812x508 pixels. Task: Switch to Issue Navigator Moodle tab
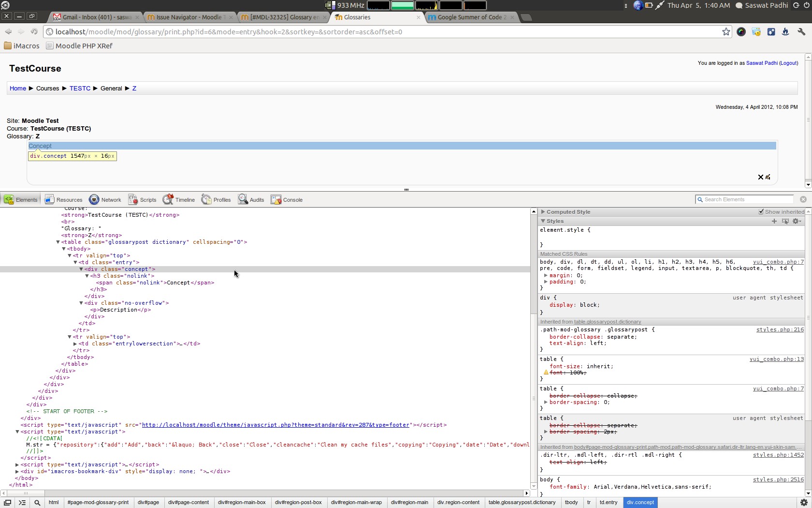(x=189, y=17)
